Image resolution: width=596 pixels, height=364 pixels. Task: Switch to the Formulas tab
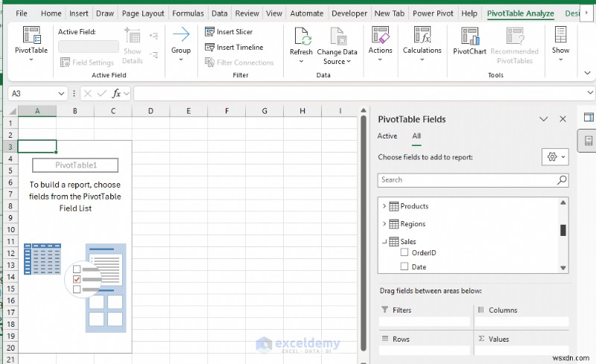(x=188, y=13)
